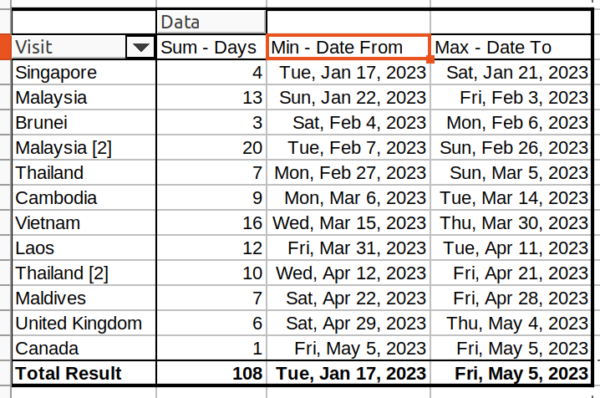Click the Vietnam start date Wed, Mar 15, 2023
The height and width of the screenshot is (398, 600).
[x=348, y=223]
